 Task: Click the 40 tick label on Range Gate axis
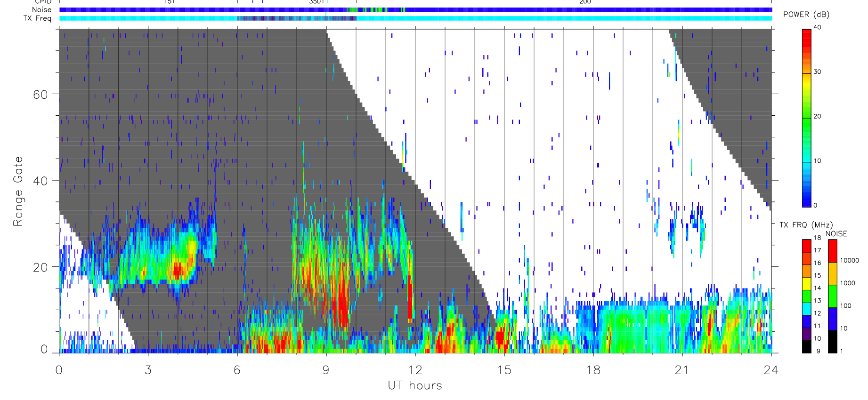41,181
